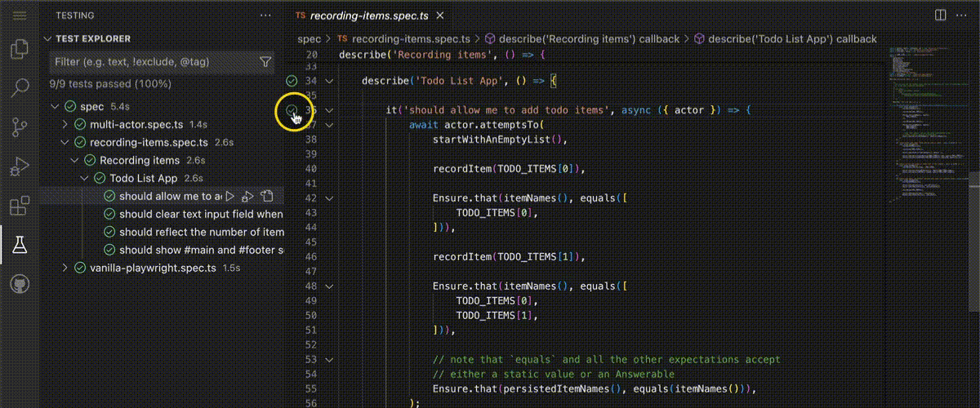Viewport: 980px width, 408px height.
Task: Close the recording-items.spec.ts tab
Action: [441, 16]
